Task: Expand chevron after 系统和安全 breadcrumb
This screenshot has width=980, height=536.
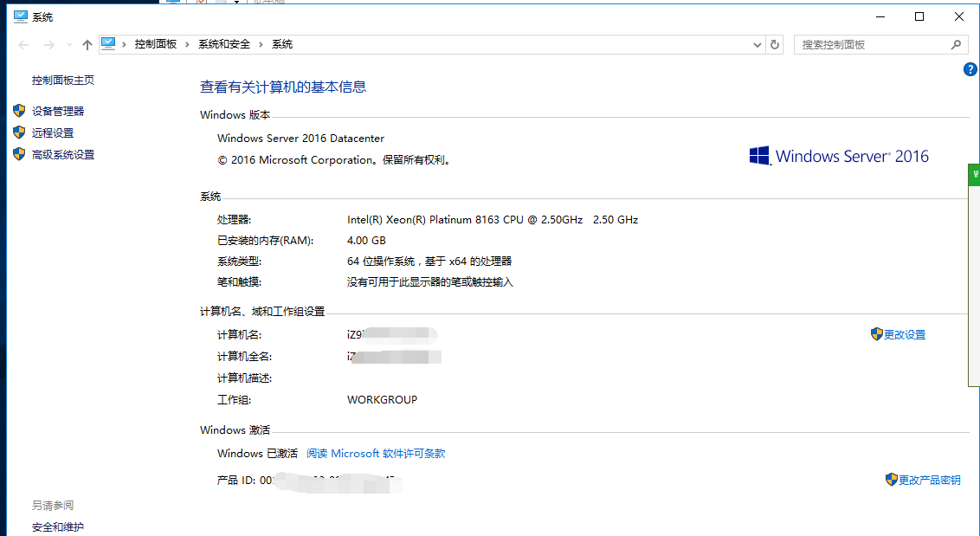Action: coord(261,44)
